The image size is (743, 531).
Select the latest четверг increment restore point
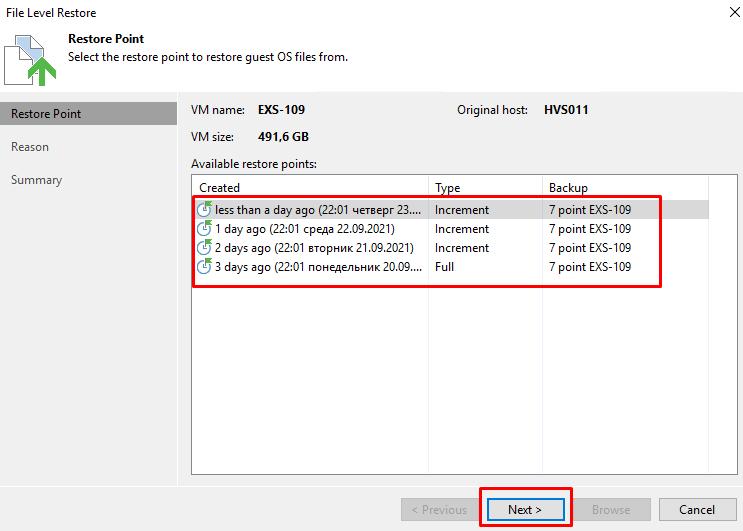tap(318, 210)
